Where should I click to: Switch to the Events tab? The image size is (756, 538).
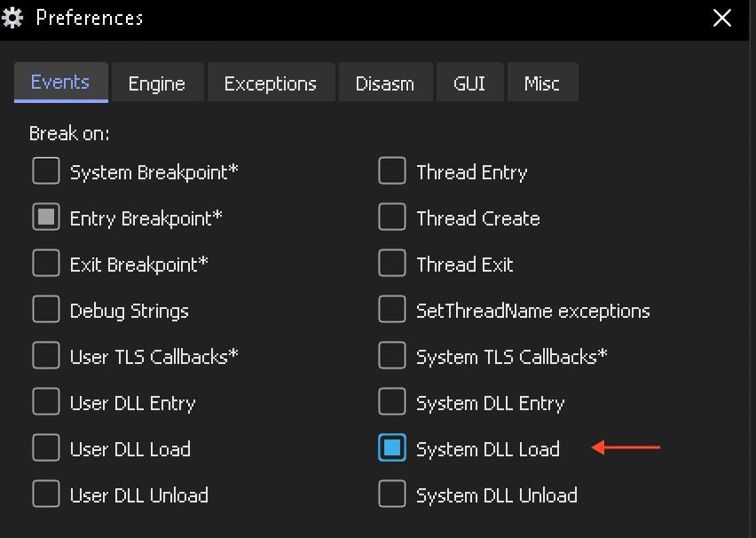click(x=60, y=83)
